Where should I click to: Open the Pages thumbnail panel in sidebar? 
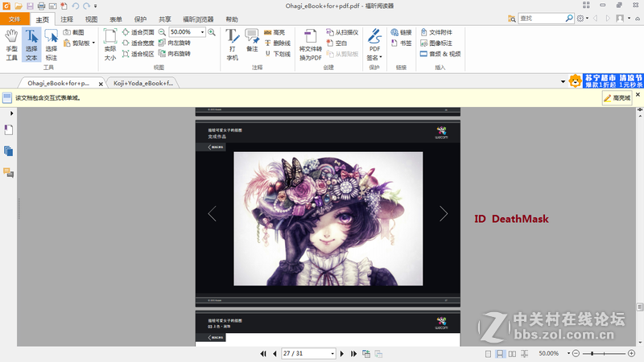click(x=9, y=151)
